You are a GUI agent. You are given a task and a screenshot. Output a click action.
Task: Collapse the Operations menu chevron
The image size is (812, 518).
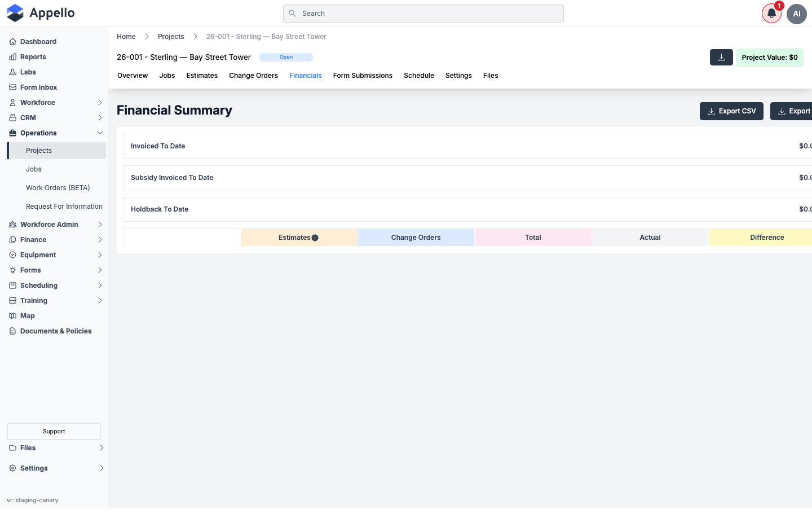pyautogui.click(x=100, y=133)
